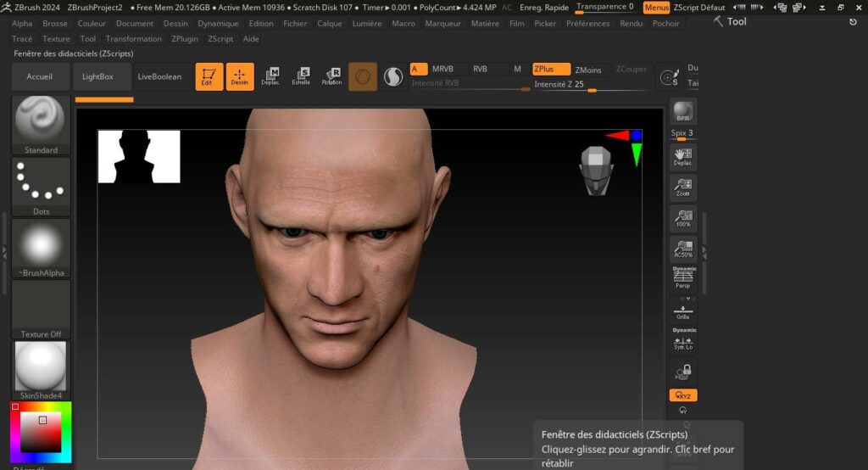Click the LightBox button

97,76
